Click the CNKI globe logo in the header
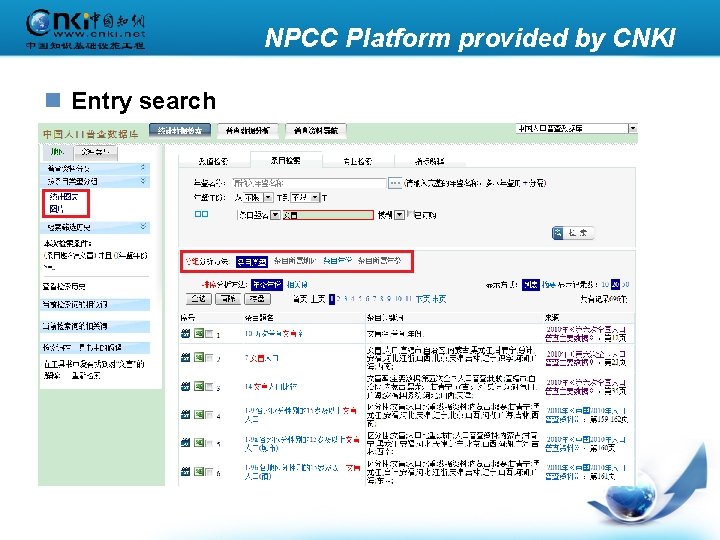The width and height of the screenshot is (720, 540). click(38, 22)
